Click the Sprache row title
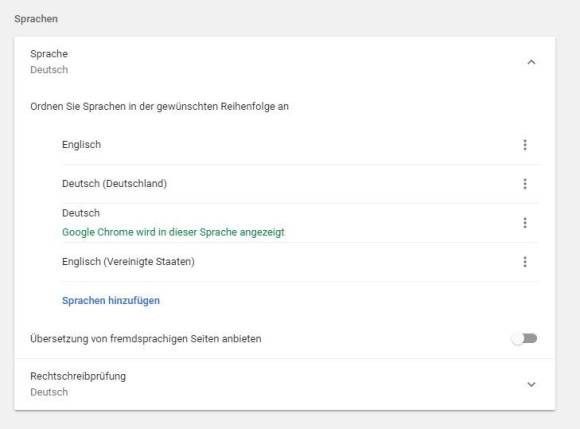Screen dimensions: 580x429 pos(49,54)
